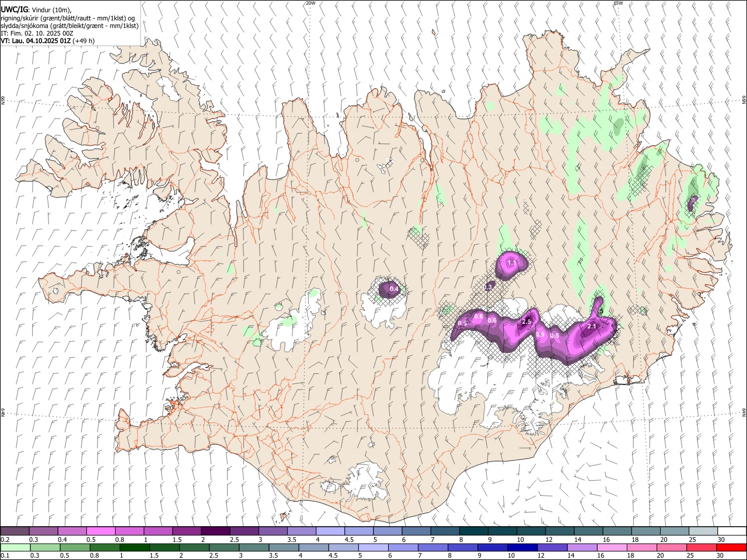This screenshot has width=747, height=560.
Task: Click the VT: Lau. 04.10.2025 01Z timestamp
Action: (x=47, y=41)
